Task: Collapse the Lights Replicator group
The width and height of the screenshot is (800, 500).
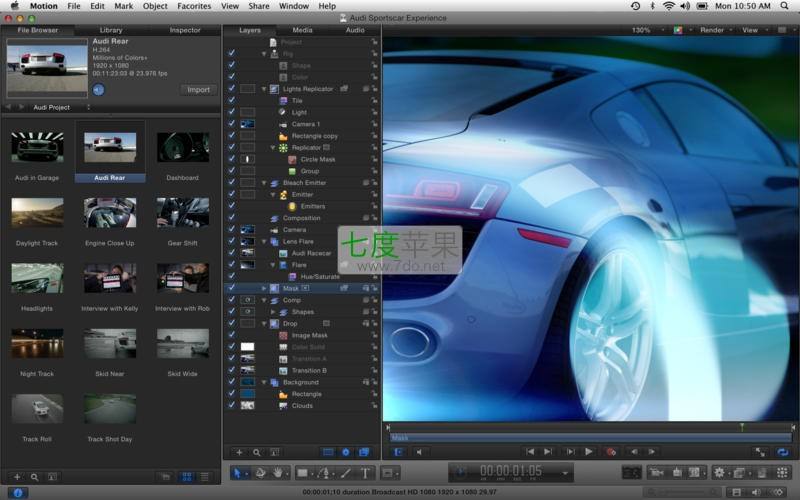Action: (x=264, y=89)
